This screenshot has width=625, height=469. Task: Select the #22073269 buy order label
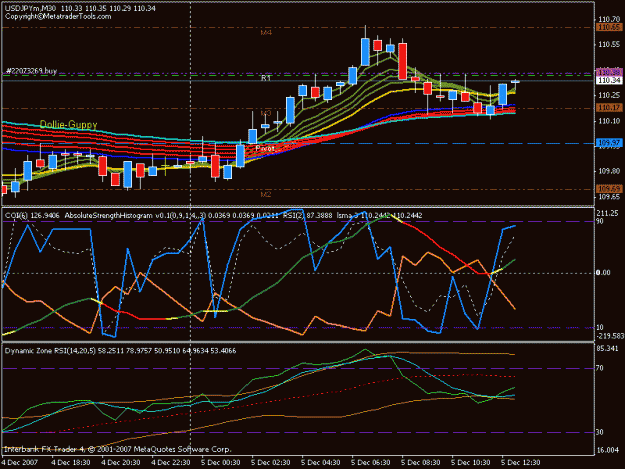(x=31, y=71)
